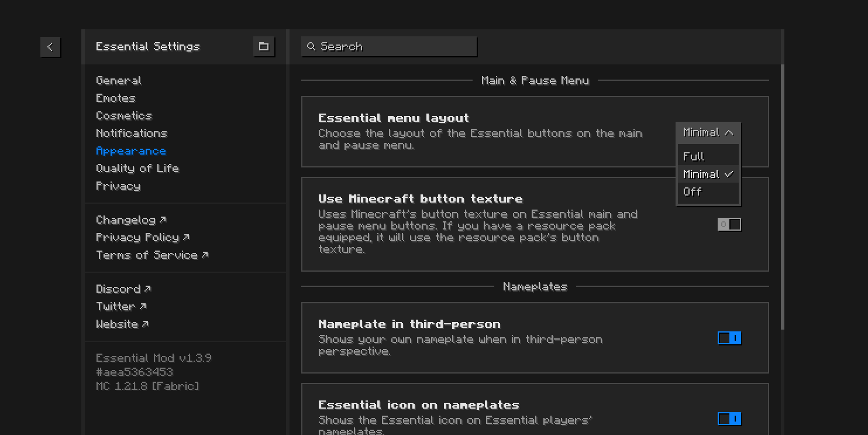Click the Search input field
The height and width of the screenshot is (435, 868).
(x=395, y=47)
